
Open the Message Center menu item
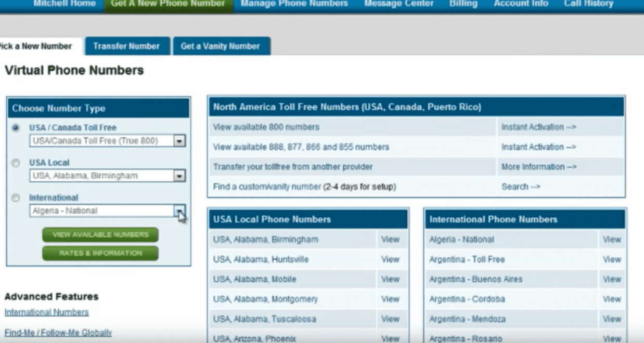coord(398,4)
